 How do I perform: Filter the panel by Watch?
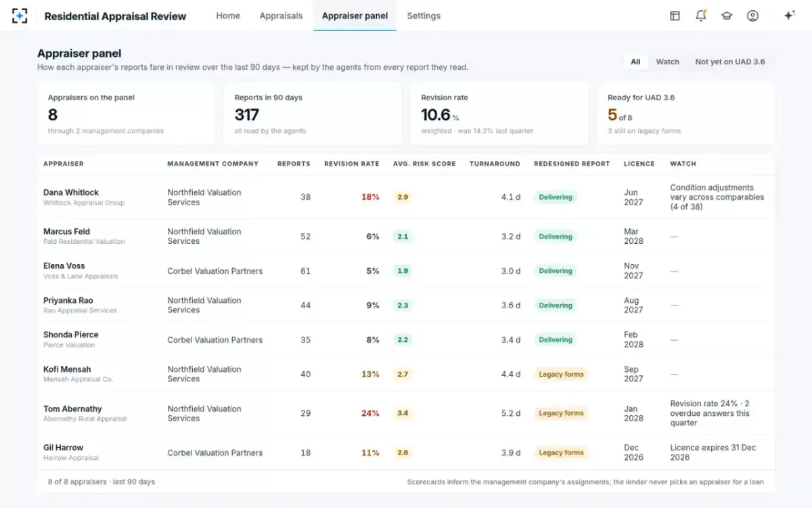point(667,62)
